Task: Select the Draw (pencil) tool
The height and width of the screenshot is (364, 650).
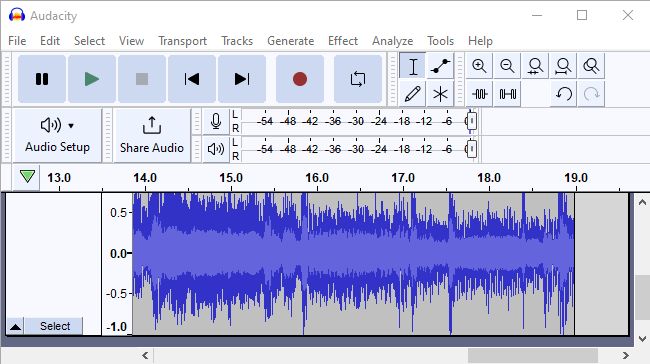Action: [x=412, y=94]
